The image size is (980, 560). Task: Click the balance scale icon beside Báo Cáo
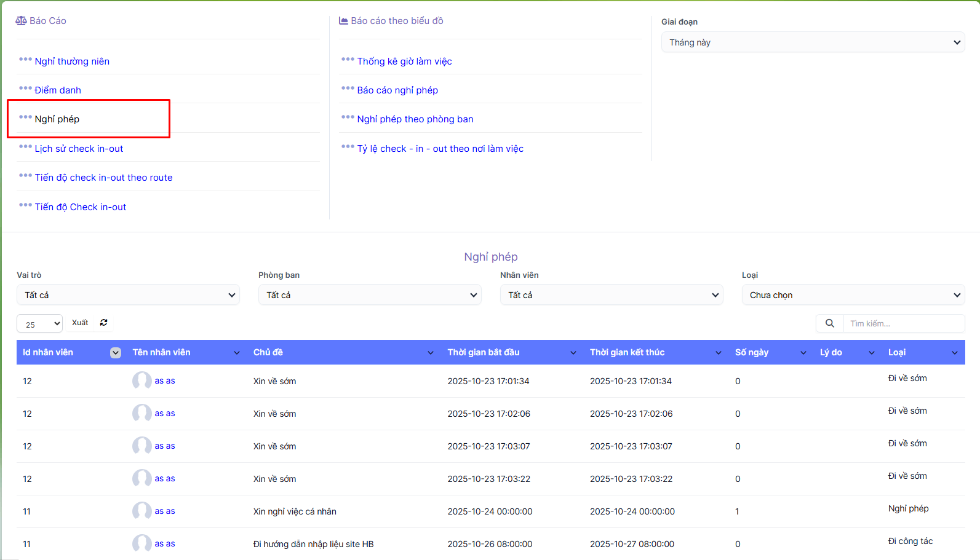(x=21, y=21)
